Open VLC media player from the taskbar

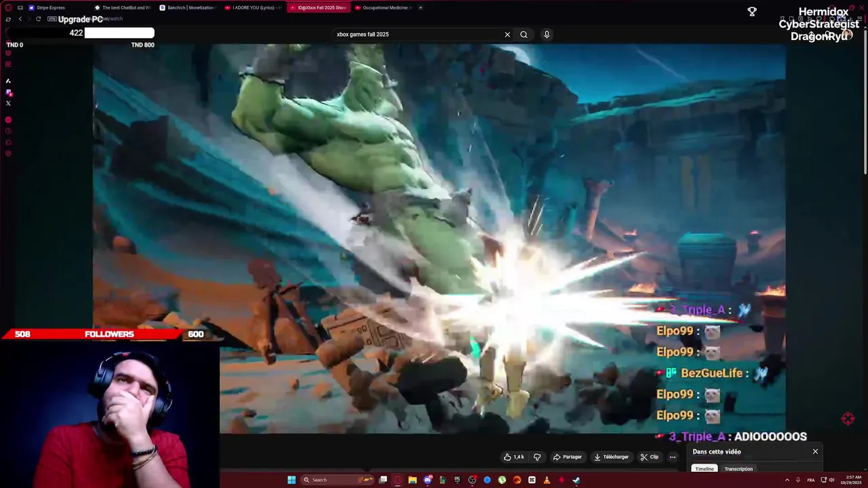547,480
